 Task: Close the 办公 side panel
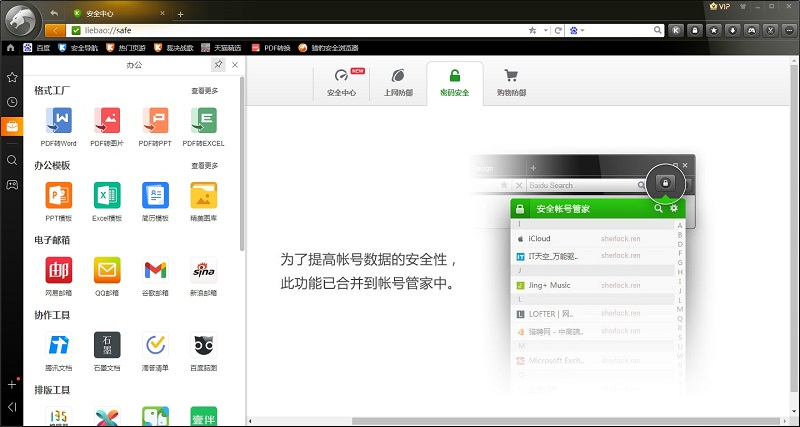(235, 65)
